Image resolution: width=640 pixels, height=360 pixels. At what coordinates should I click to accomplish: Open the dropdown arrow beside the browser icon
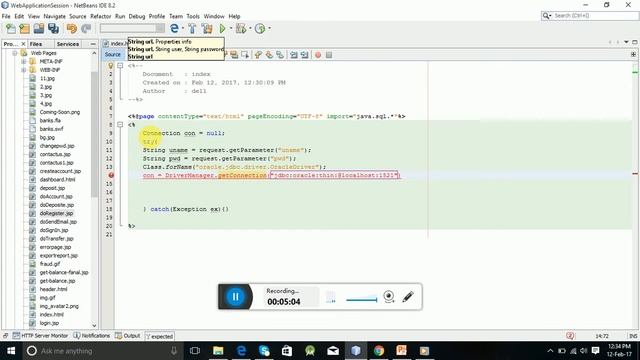coord(183,29)
